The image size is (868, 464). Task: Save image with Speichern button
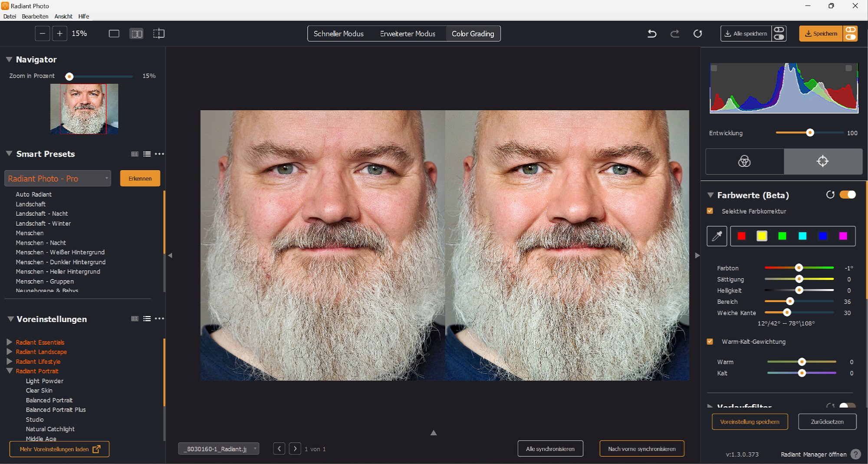pyautogui.click(x=821, y=33)
